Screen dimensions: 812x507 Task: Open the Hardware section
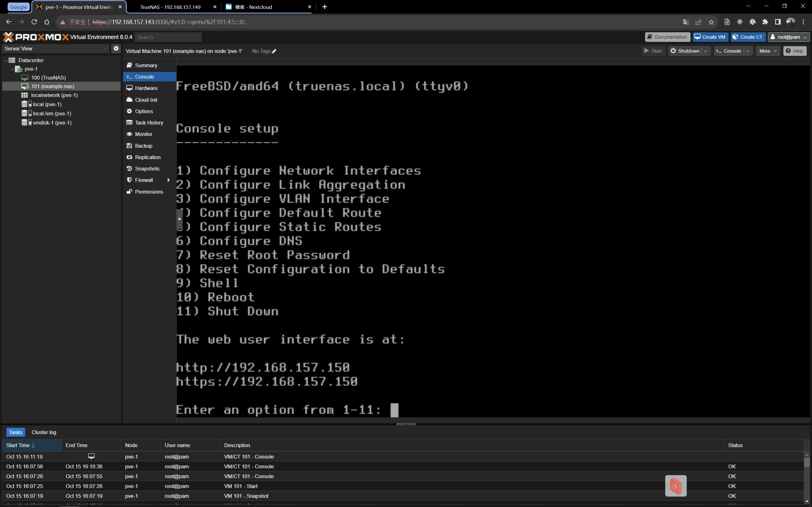[x=146, y=88]
